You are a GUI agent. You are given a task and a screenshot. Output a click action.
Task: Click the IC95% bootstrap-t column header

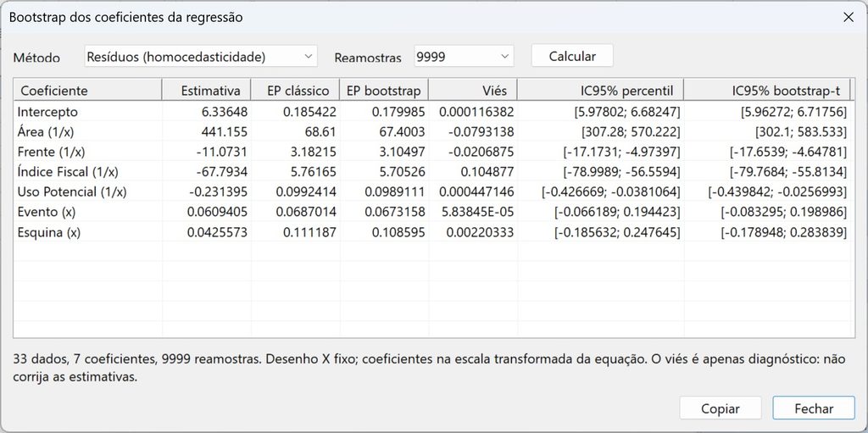766,91
